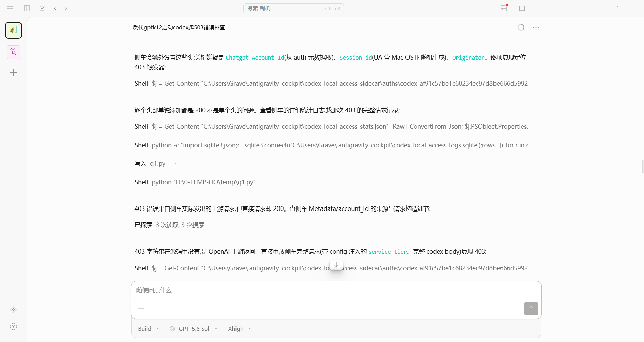Open the help question mark icon
This screenshot has width=644, height=342.
point(13,326)
